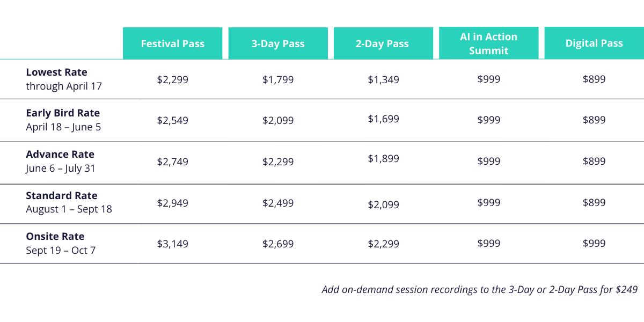
Task: Click the $1,899 Advance 2-Day price
Action: [383, 158]
